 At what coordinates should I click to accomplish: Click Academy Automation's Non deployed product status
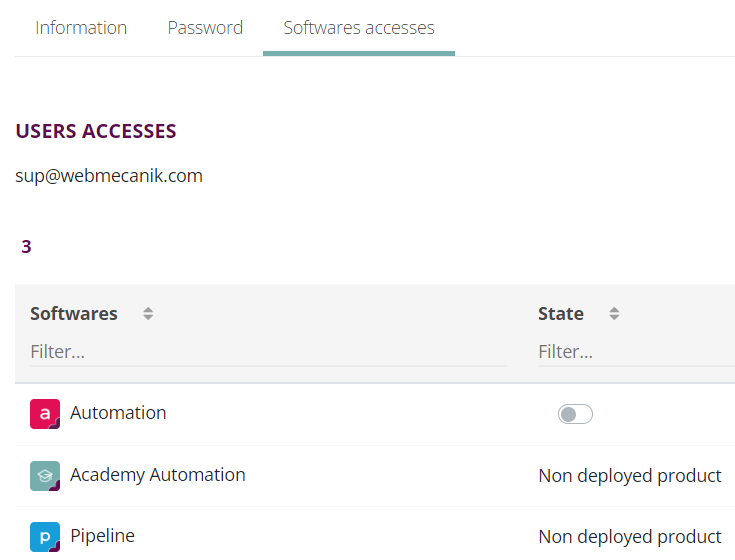coord(630,476)
